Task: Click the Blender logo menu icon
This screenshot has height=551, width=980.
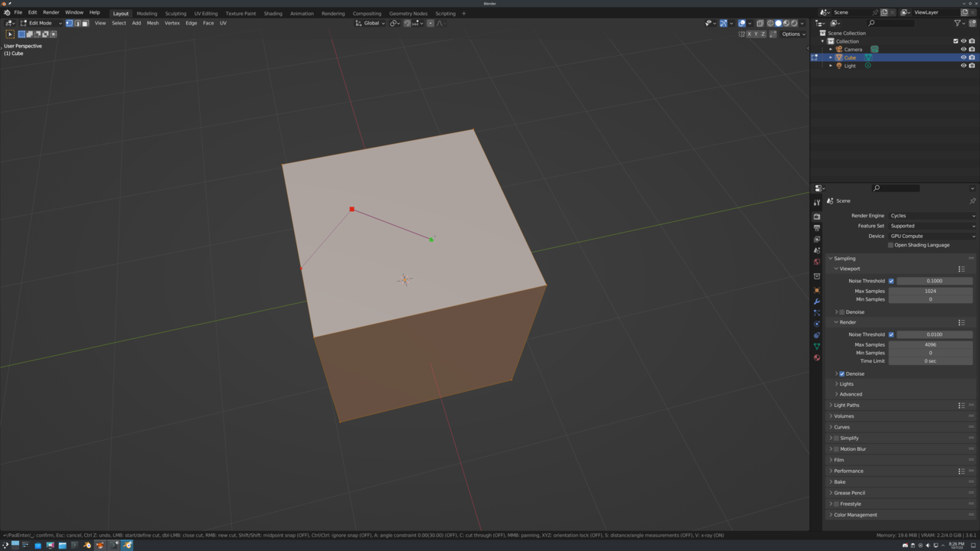Action: [x=7, y=13]
